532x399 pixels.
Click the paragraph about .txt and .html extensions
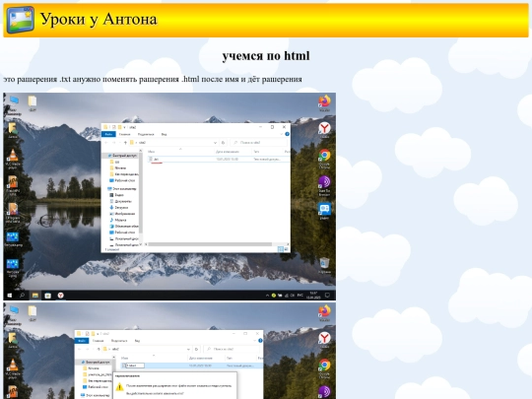pyautogui.click(x=153, y=79)
